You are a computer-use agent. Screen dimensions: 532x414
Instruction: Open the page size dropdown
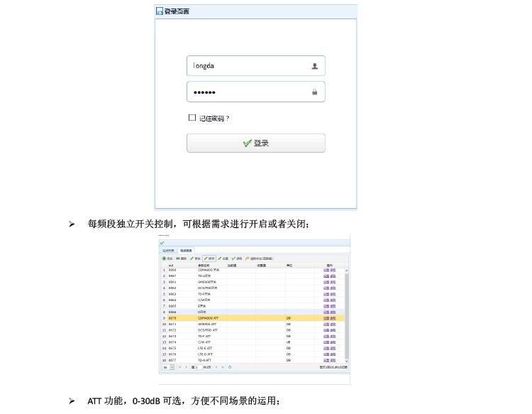[171, 367]
